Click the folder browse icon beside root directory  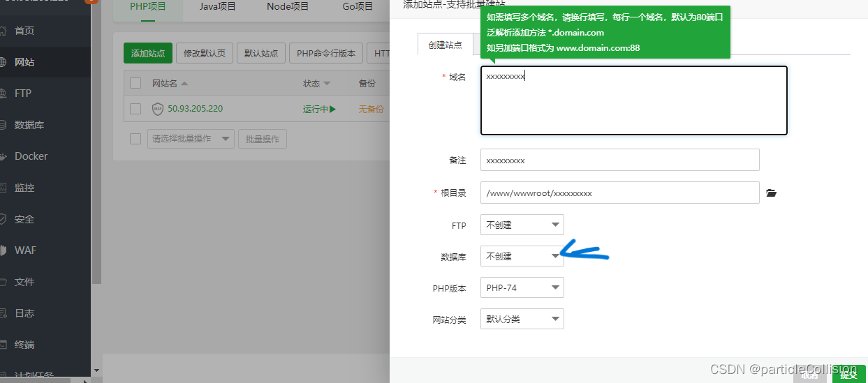click(x=771, y=193)
